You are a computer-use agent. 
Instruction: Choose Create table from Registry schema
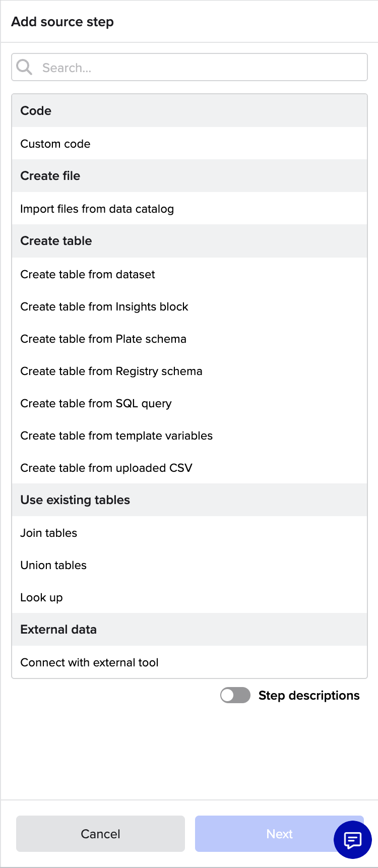tap(190, 371)
